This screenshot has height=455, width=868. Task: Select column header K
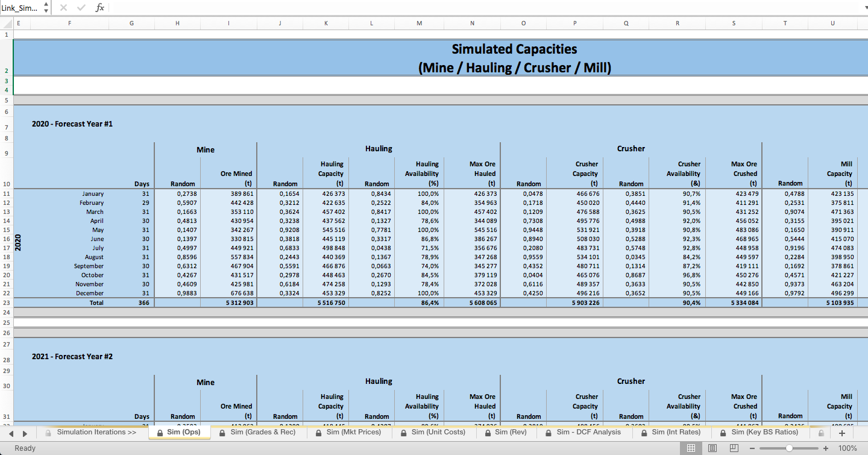326,24
